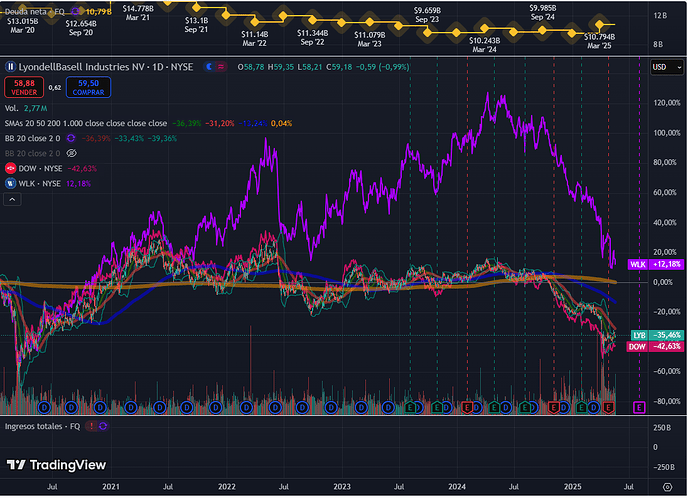Click the 12 B debt scale label

(x=660, y=16)
